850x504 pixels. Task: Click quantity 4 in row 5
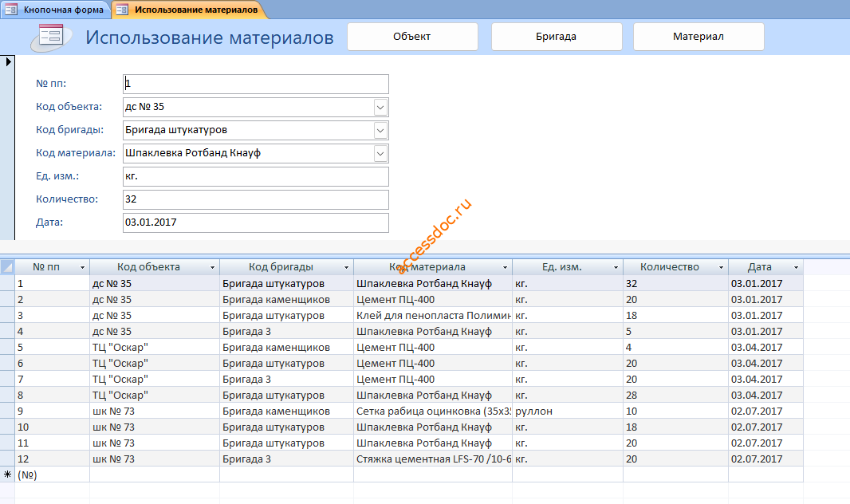[675, 348]
